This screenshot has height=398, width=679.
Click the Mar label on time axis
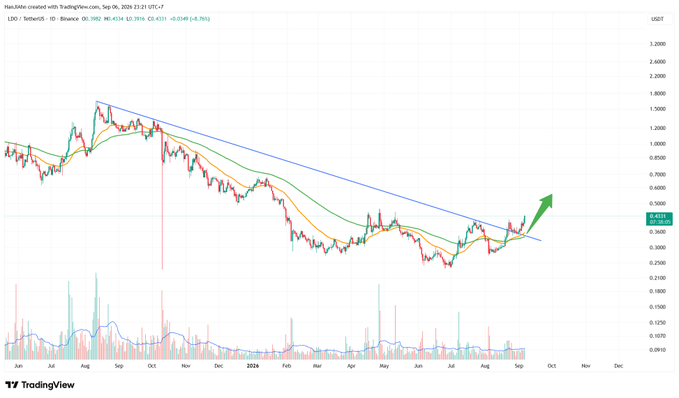tap(317, 366)
